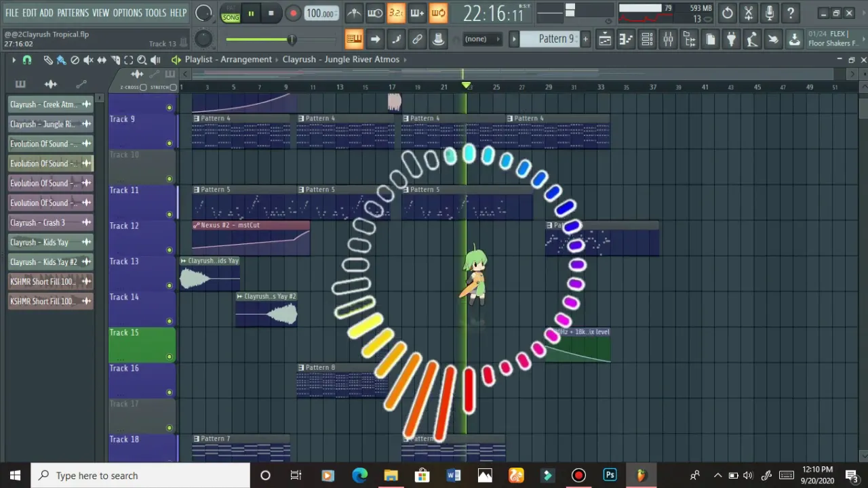Open the Browser view button
This screenshot has width=868, height=488.
[689, 39]
